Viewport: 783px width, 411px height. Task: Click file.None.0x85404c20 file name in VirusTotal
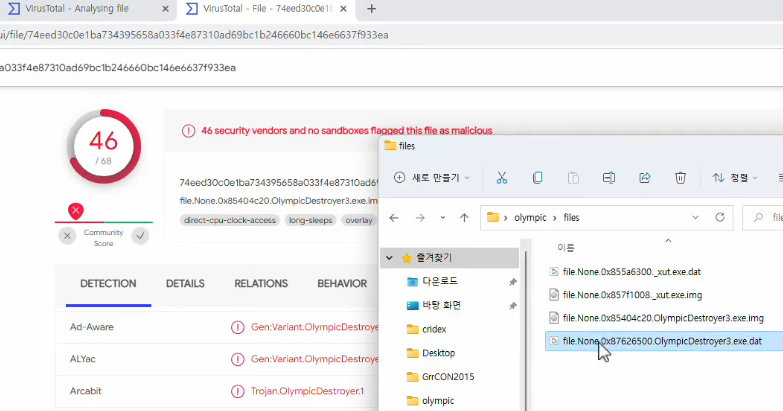point(279,201)
